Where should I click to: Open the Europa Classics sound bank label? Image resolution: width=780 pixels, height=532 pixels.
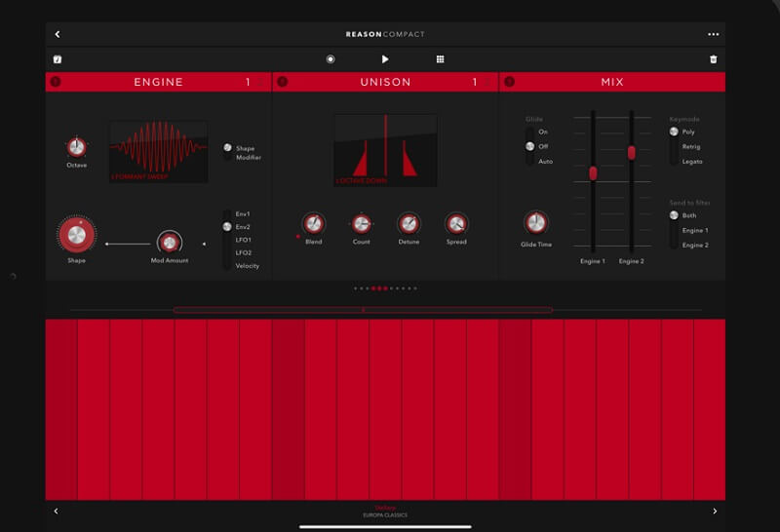385,513
